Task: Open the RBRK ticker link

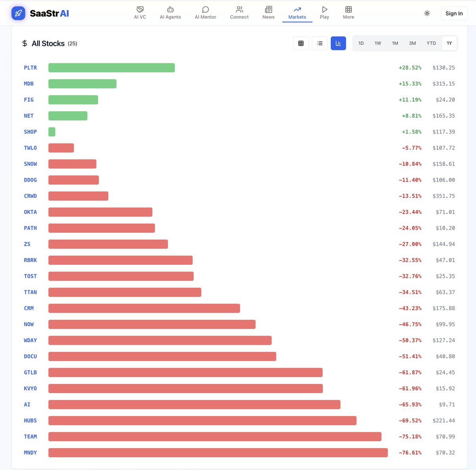Action: pyautogui.click(x=30, y=260)
